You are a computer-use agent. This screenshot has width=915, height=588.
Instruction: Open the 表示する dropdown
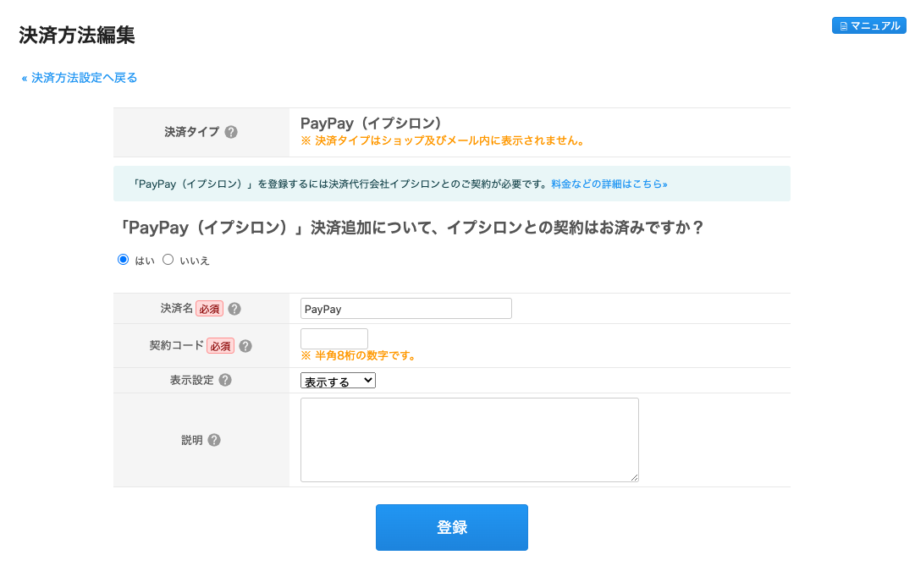(x=338, y=381)
